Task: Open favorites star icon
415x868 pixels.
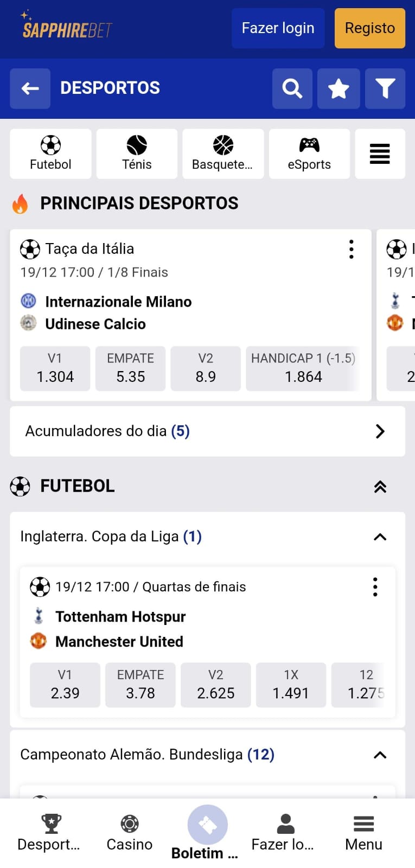Action: [x=339, y=88]
